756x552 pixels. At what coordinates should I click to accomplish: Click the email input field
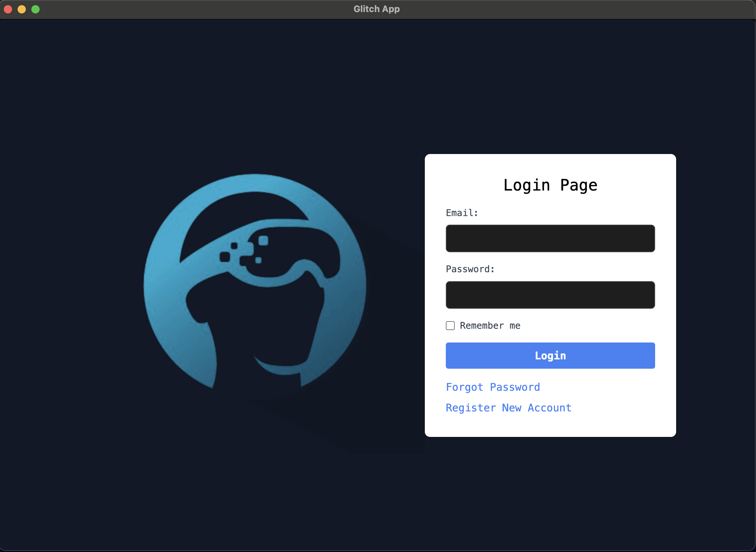[x=550, y=238]
